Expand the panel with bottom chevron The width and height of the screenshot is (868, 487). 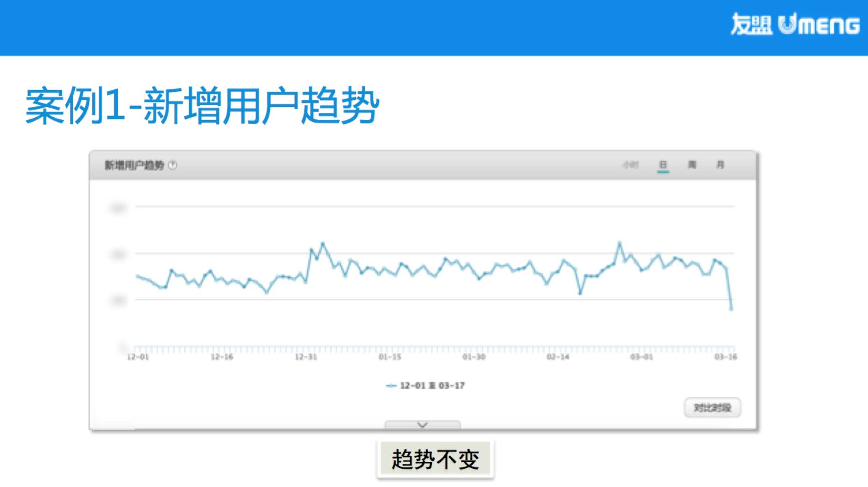422,425
